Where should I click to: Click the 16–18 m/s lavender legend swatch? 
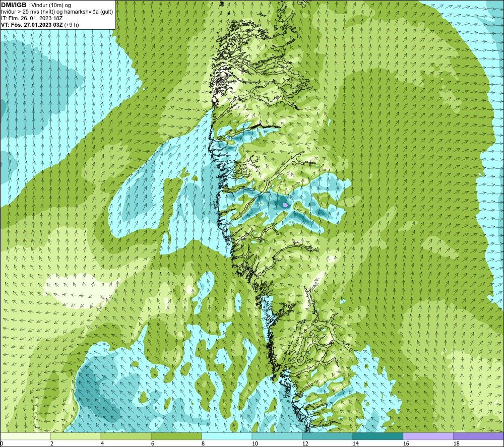coord(428,436)
